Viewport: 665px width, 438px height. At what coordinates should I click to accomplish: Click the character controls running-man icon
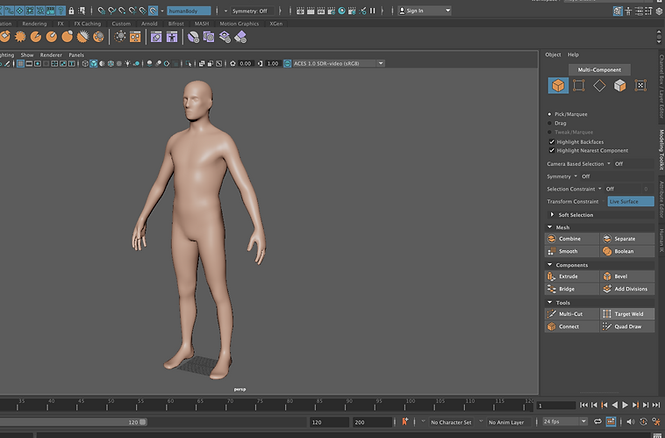click(x=656, y=421)
